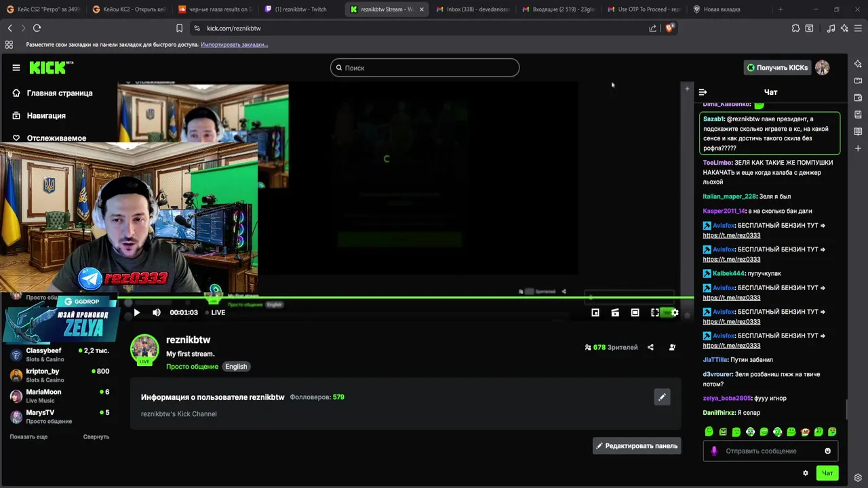This screenshot has height=488, width=868.
Task: Open the browser music note icon
Action: 831,28
